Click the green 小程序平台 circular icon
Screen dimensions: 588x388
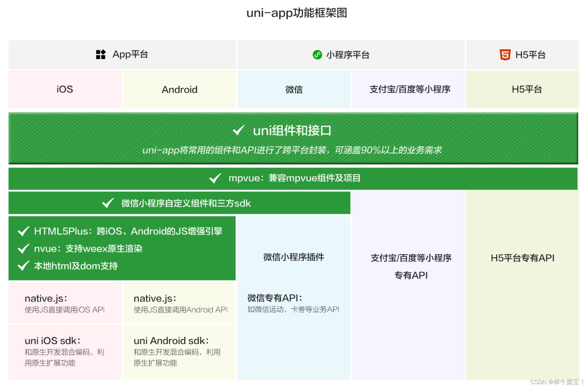318,55
